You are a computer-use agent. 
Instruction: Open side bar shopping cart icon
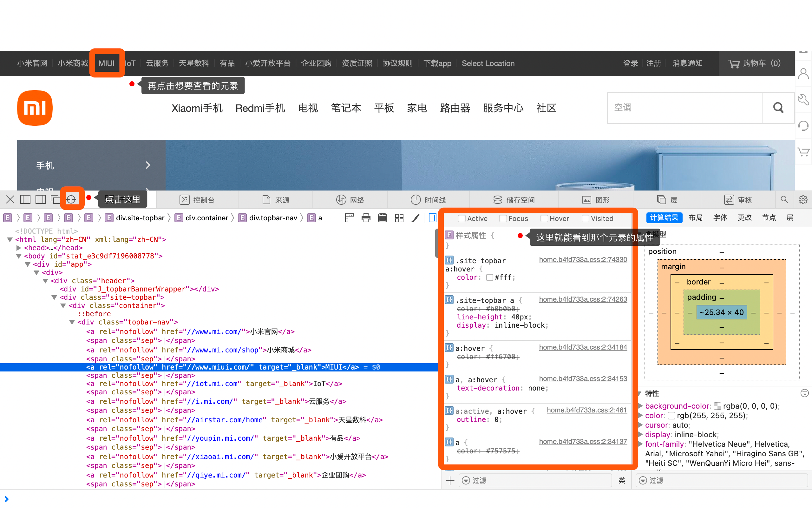click(x=803, y=152)
